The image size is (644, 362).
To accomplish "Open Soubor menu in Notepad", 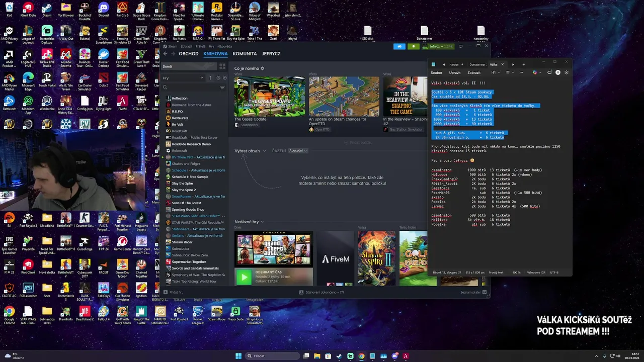I will (x=437, y=72).
